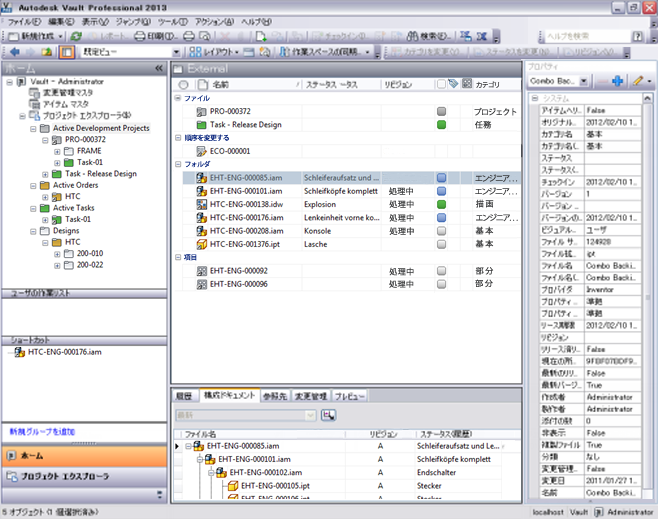
Task: Open the 表示(V) menu
Action: pos(95,21)
